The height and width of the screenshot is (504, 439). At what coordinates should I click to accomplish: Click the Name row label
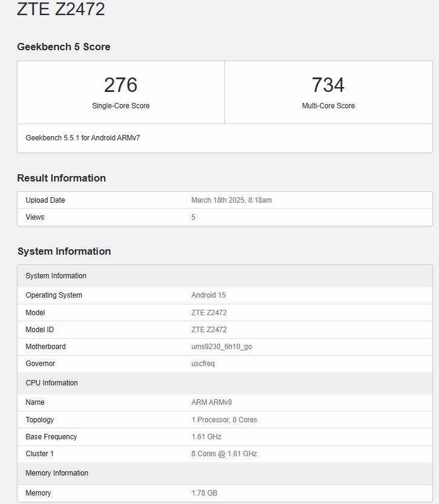click(35, 402)
